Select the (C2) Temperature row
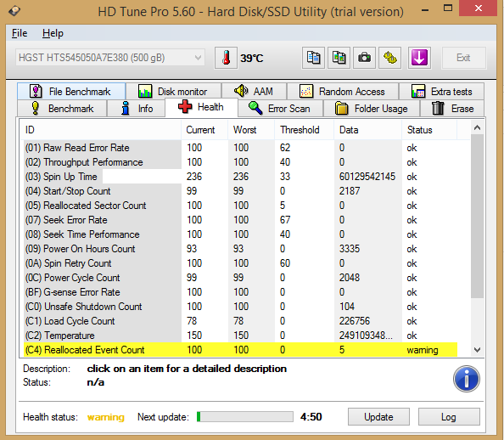This screenshot has height=440, width=504. coord(240,336)
